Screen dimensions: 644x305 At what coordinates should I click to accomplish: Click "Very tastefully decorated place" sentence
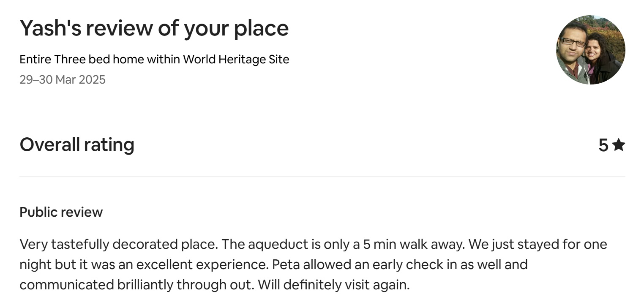(x=118, y=244)
